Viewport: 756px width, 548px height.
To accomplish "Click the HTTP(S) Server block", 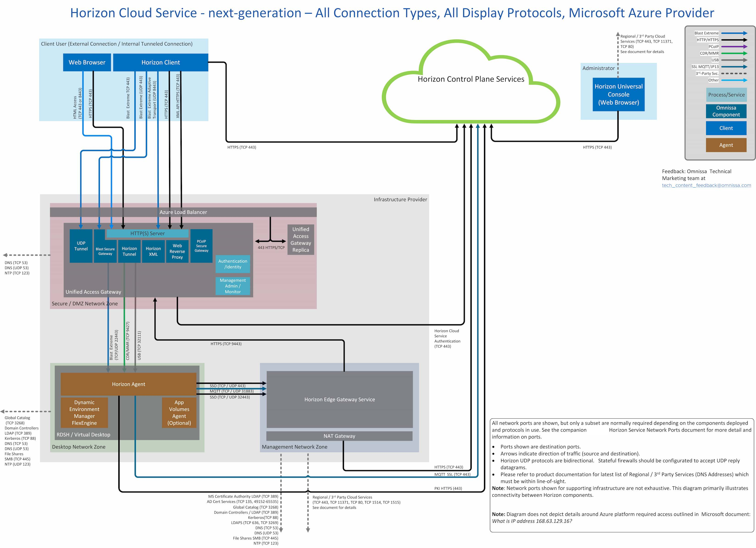I will click(x=147, y=233).
